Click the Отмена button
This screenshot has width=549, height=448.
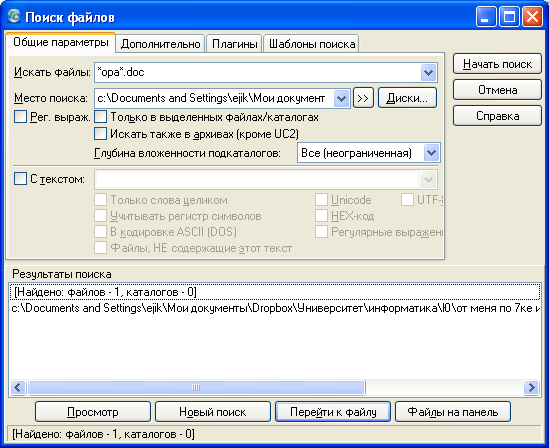click(497, 90)
